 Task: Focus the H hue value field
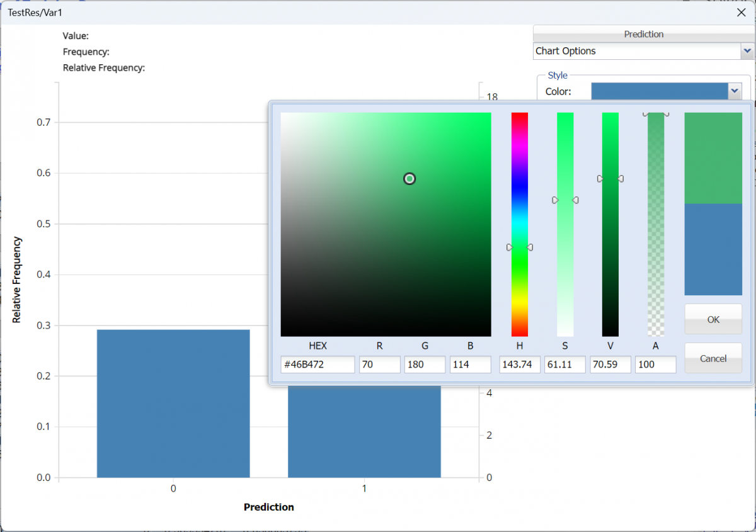519,365
